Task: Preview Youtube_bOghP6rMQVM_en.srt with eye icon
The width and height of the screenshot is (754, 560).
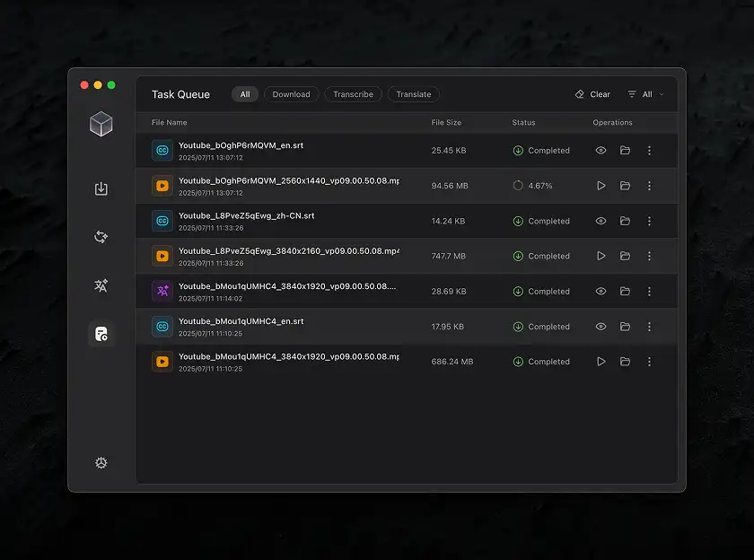Action: [x=601, y=151]
